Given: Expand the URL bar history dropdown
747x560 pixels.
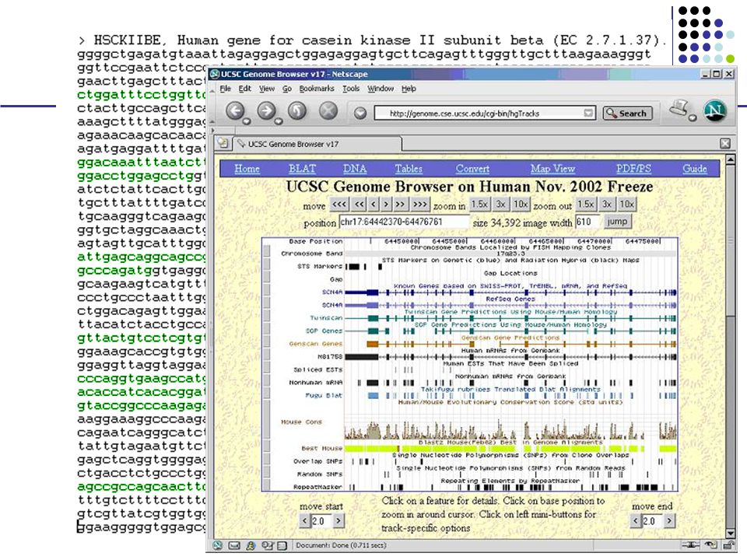Looking at the screenshot, I should click(x=589, y=113).
